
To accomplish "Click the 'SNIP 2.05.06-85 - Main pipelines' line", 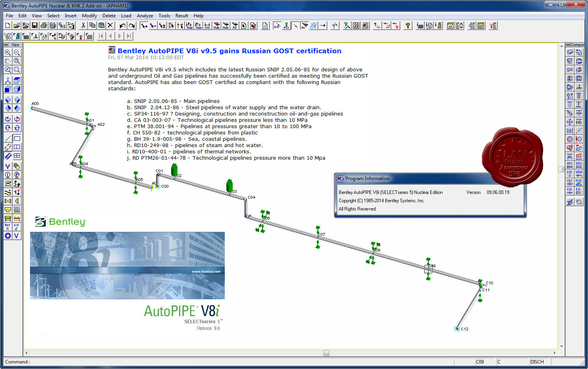I will [177, 101].
